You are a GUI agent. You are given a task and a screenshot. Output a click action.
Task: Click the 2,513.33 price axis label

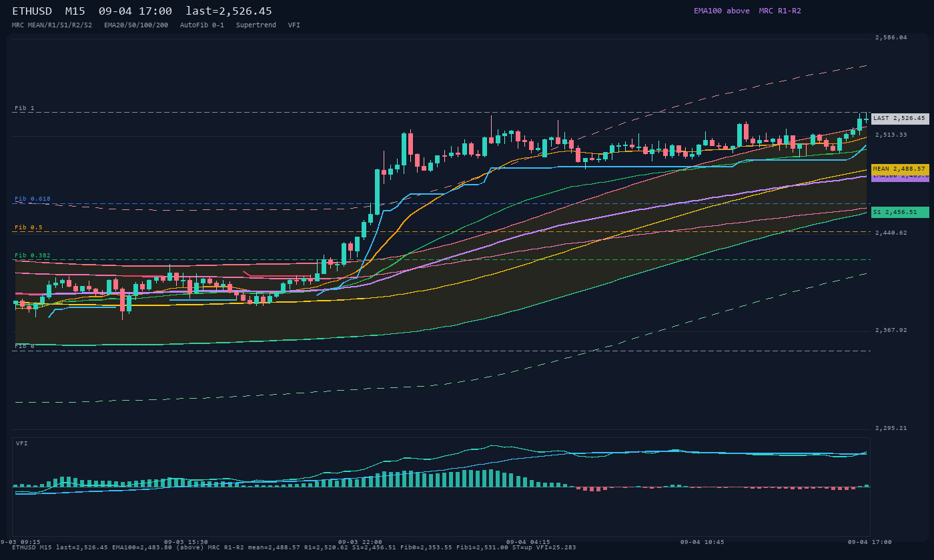891,135
